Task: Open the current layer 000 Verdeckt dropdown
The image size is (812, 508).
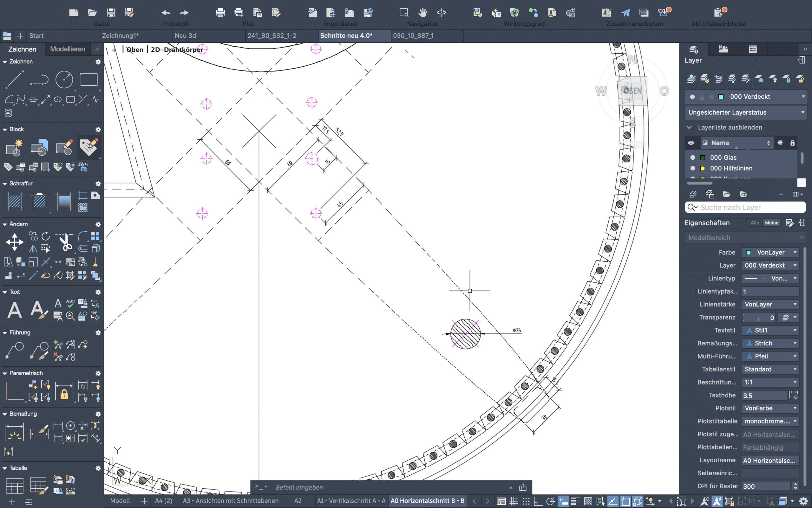Action: [x=746, y=97]
